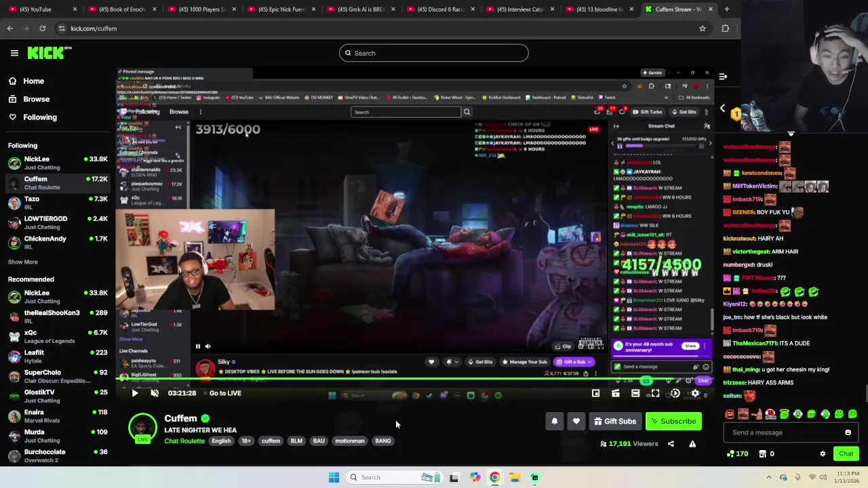The width and height of the screenshot is (868, 488).
Task: Reload the page
Action: coord(42,28)
